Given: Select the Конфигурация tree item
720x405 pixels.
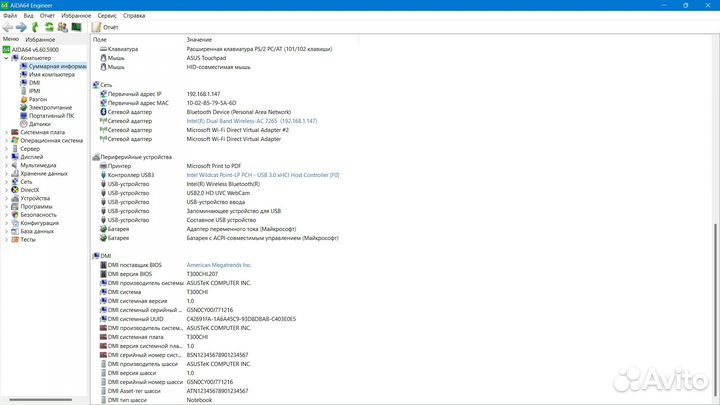Looking at the screenshot, I should pos(39,223).
